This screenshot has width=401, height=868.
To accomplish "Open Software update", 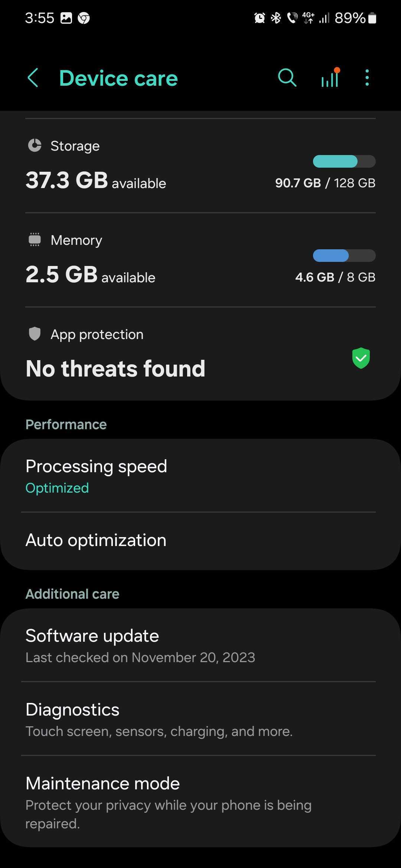I will [140, 645].
